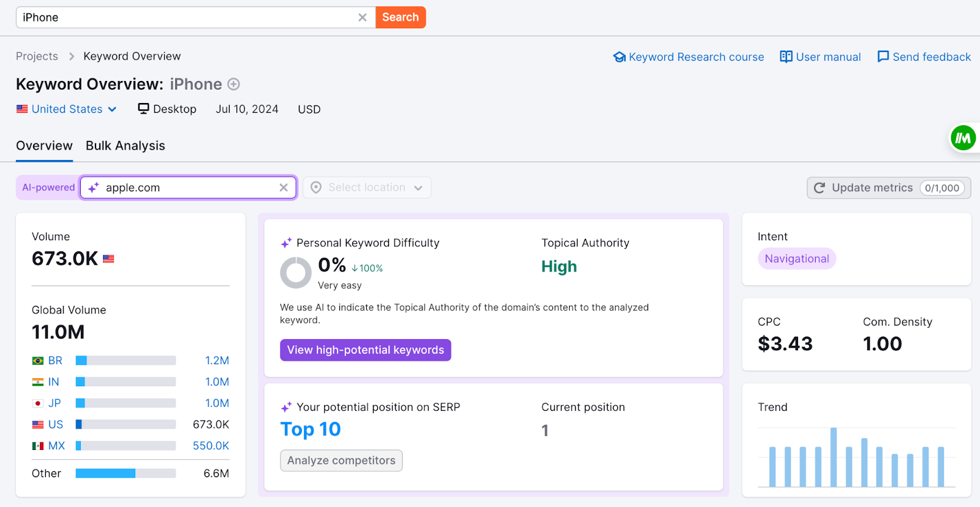Click the Analyze competitors button

(341, 460)
